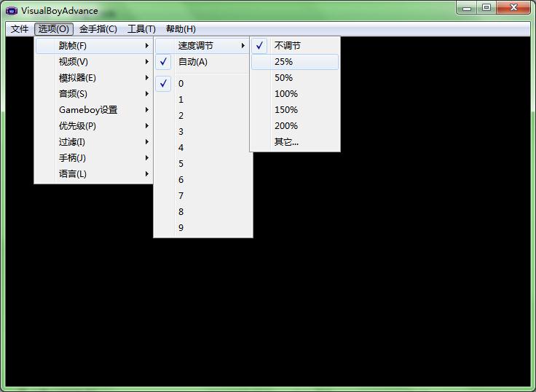
Task: Maximize the VisualBoyAdvance window
Action: pos(486,7)
